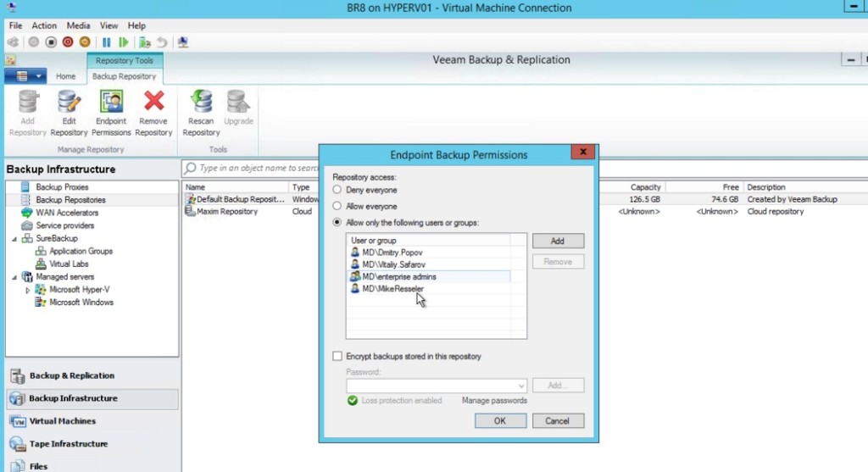Click the Manage passwords link
The height and width of the screenshot is (472, 868).
click(x=494, y=400)
